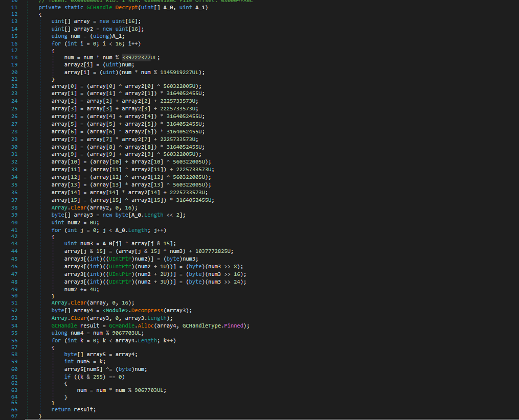The height and width of the screenshot is (420, 519).
Task: Click the GCHandle return type on line 11
Action: (x=99, y=7)
